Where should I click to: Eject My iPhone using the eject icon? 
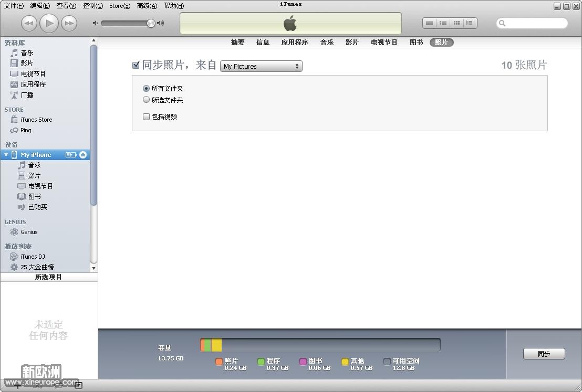pos(83,155)
